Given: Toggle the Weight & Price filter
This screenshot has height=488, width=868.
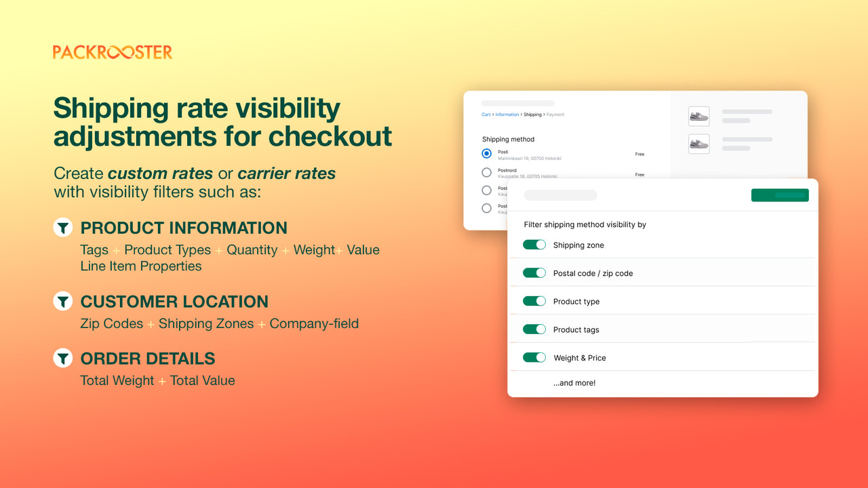Looking at the screenshot, I should pos(534,357).
